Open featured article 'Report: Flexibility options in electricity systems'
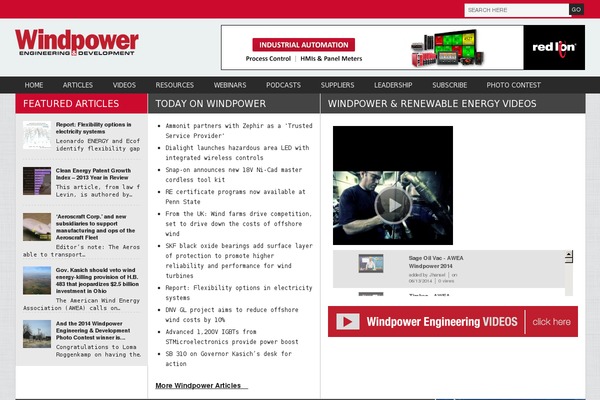The image size is (600, 400). tap(93, 128)
